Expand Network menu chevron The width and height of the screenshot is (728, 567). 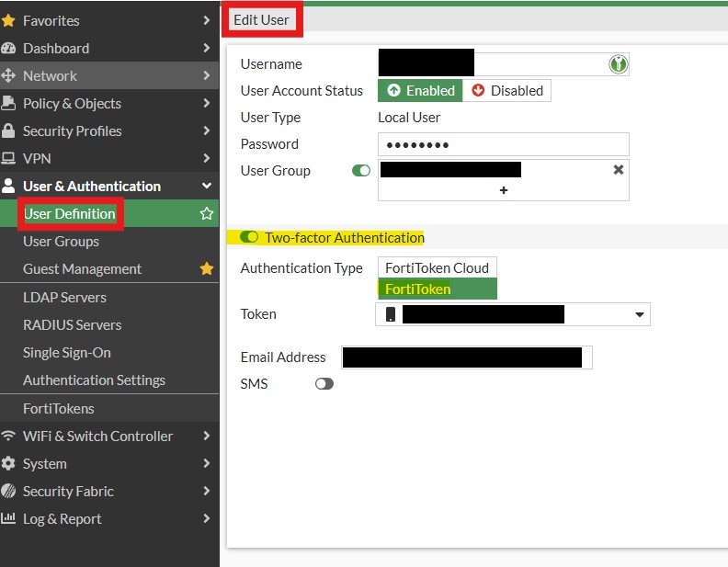207,75
